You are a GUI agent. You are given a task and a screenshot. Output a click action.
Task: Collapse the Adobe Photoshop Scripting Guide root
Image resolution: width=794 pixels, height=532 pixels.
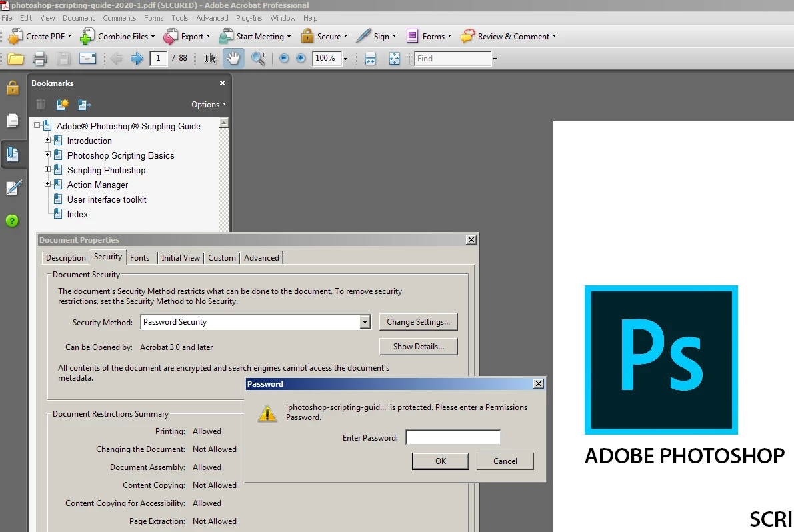click(x=37, y=125)
